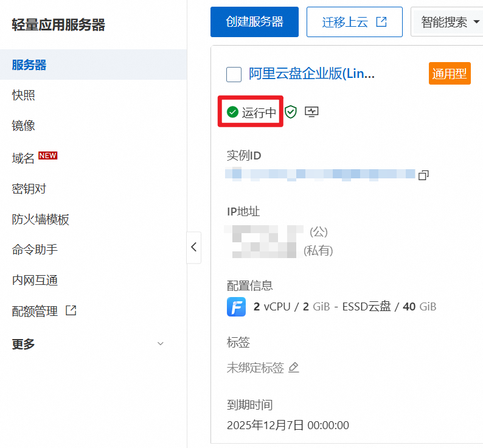This screenshot has width=483, height=448.
Task: Select the 阿里云盘企业版 server checkbox
Action: (x=234, y=75)
